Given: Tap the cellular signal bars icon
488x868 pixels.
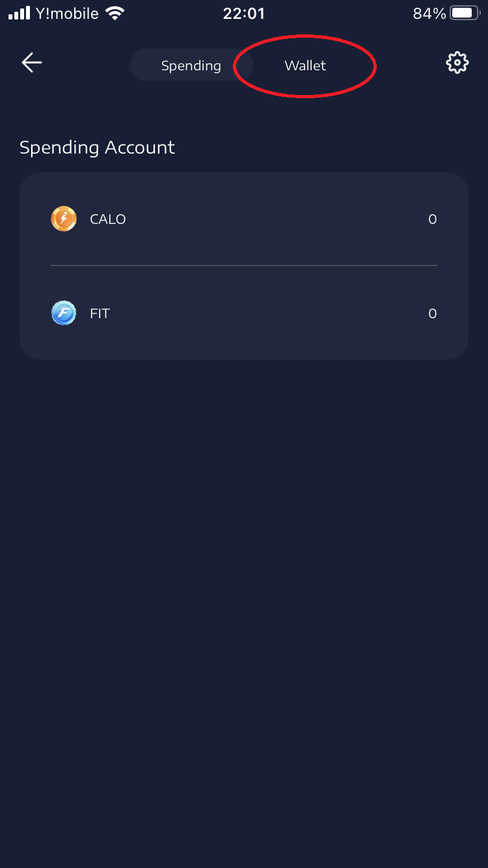Looking at the screenshot, I should [x=20, y=13].
